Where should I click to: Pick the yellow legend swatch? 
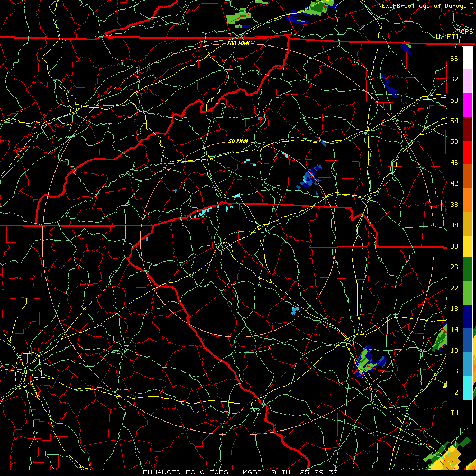coord(467,246)
